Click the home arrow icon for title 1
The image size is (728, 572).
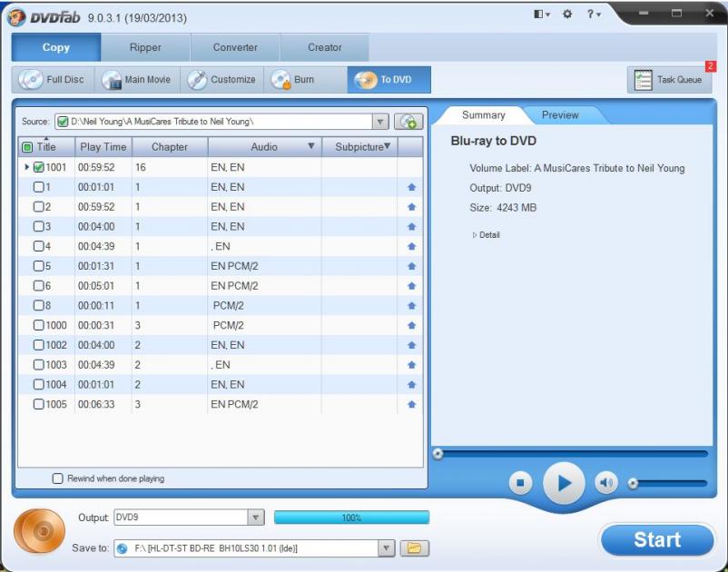tap(411, 187)
